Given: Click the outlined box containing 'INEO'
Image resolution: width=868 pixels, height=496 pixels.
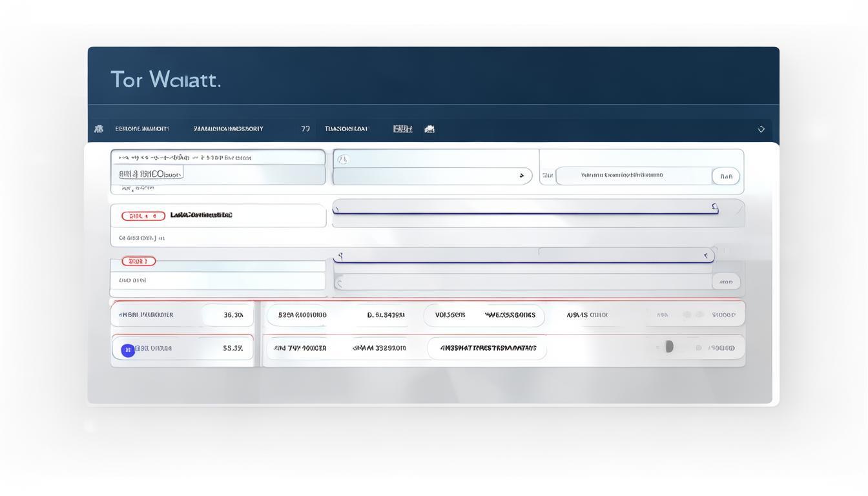Looking at the screenshot, I should tap(150, 174).
